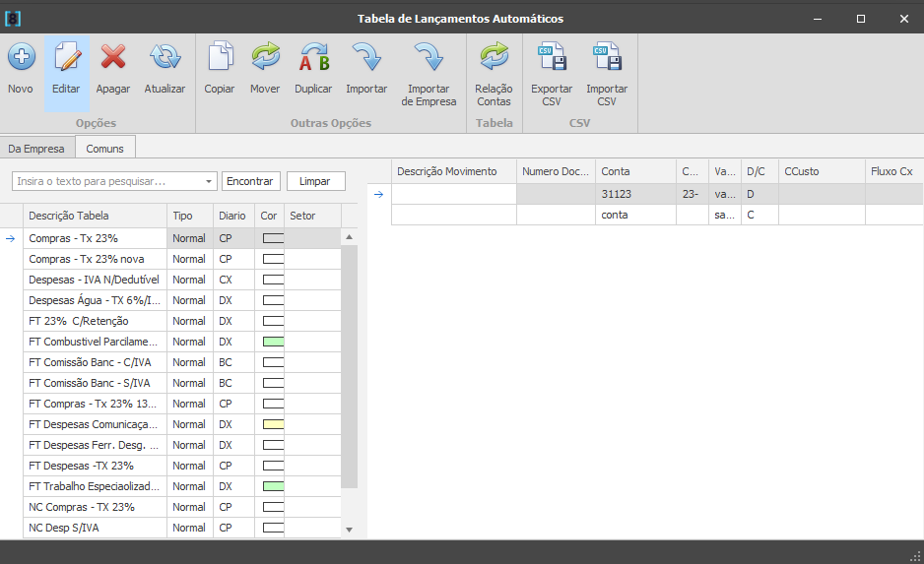This screenshot has width=924, height=564.
Task: Sort by the Tipo column header
Action: (x=190, y=216)
